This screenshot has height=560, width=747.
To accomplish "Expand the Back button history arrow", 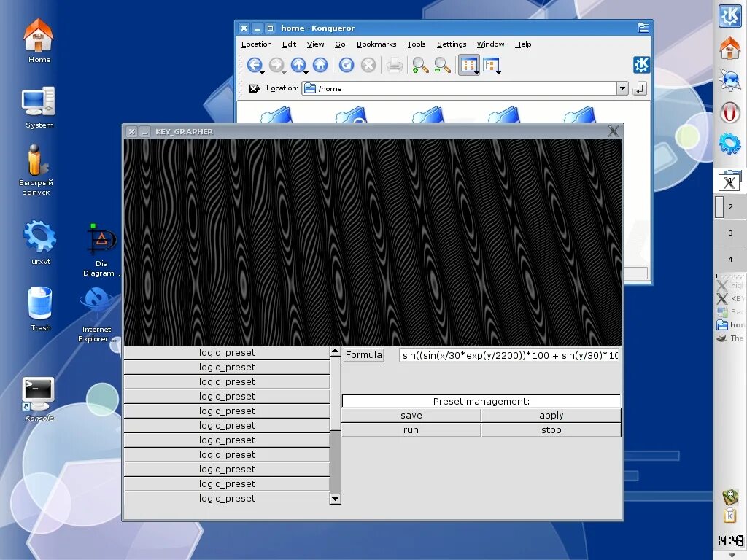I will (263, 71).
